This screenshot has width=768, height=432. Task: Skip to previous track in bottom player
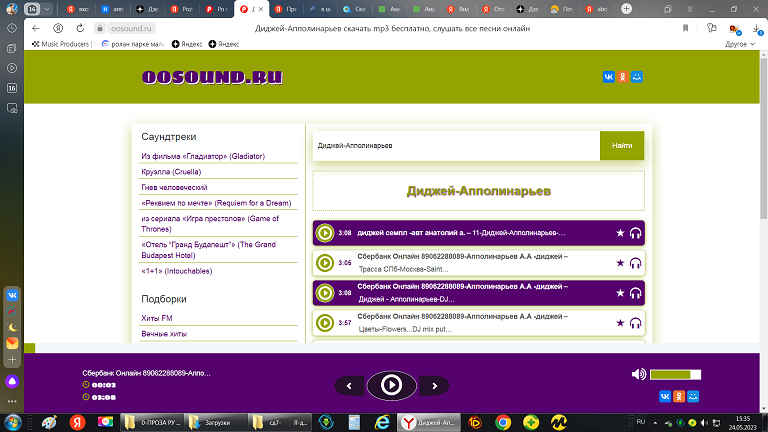(x=349, y=386)
